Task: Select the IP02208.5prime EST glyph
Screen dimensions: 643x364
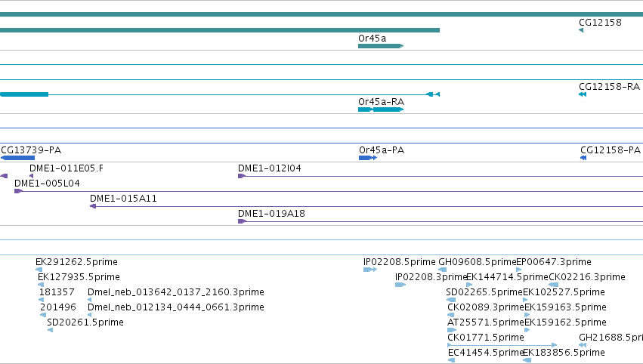Action: pyautogui.click(x=370, y=270)
